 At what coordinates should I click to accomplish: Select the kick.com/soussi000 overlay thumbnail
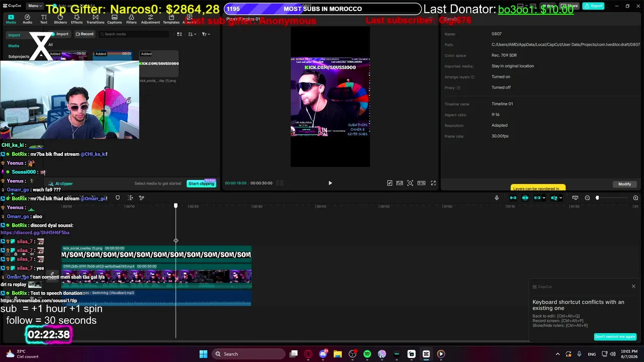[158, 64]
